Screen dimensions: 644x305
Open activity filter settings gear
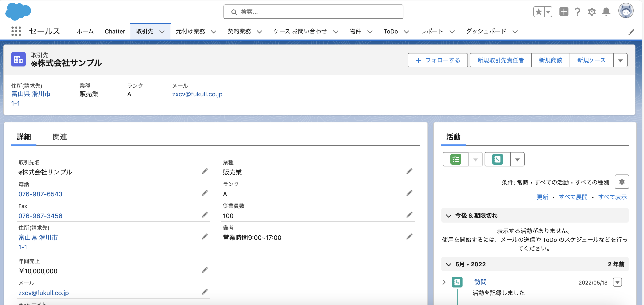622,182
